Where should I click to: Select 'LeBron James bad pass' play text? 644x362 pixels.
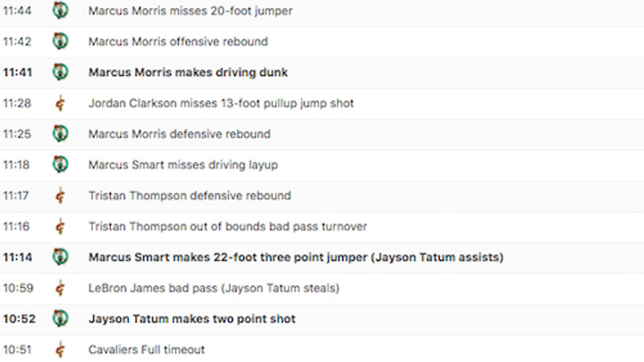214,288
